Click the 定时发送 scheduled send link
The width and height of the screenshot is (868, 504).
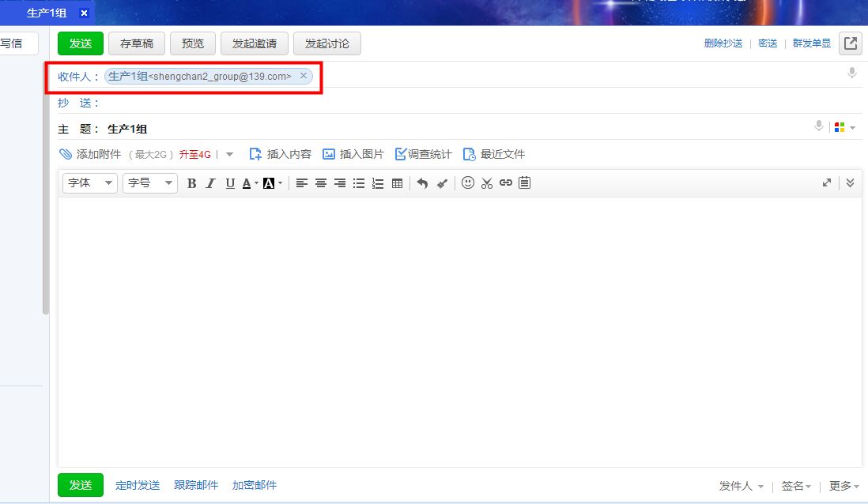[x=138, y=485]
